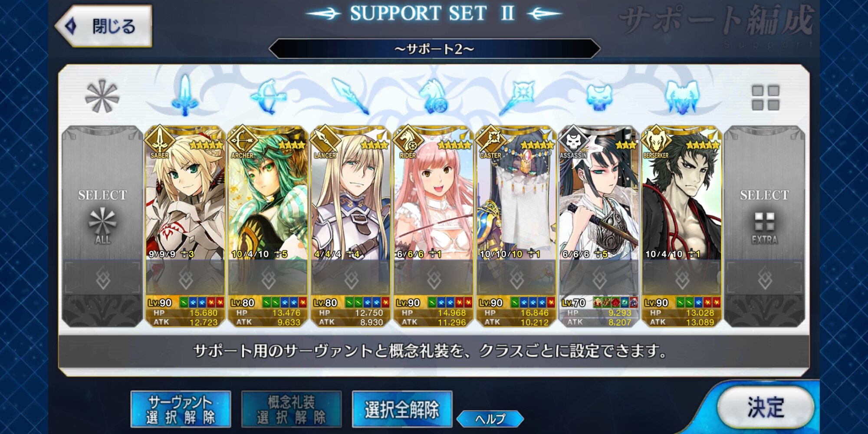Select the Archer class bow icon

point(268,96)
